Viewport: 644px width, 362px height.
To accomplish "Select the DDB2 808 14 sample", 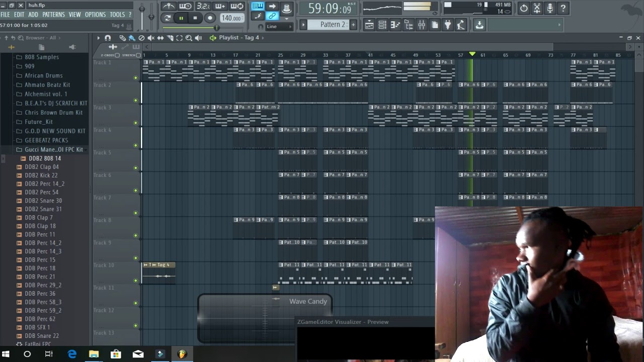I will 45,158.
